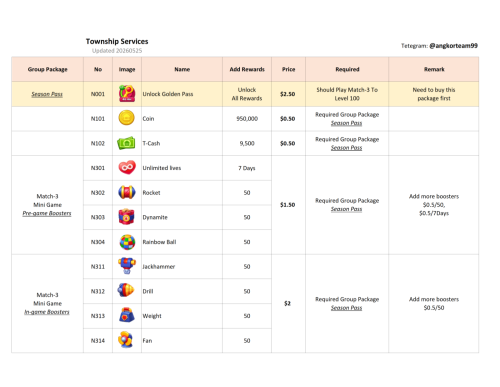The image size is (500, 387).
Task: Select the No column header
Action: (98, 69)
